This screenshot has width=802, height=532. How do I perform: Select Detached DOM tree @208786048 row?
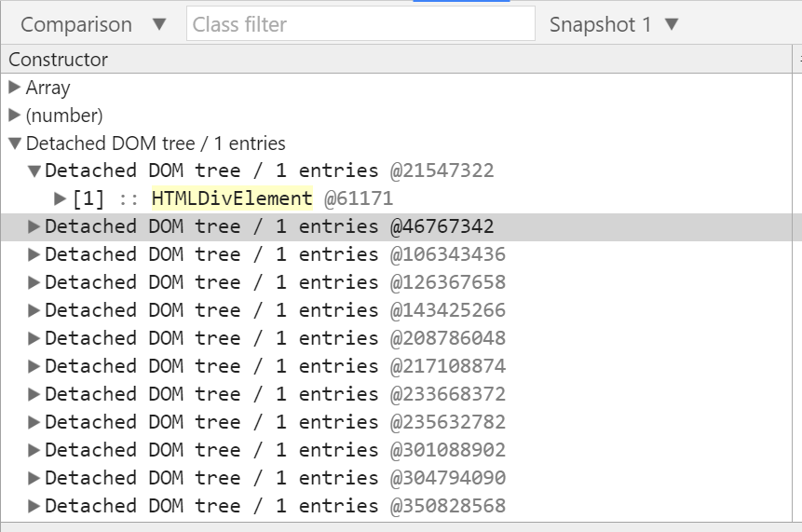pyautogui.click(x=397, y=338)
